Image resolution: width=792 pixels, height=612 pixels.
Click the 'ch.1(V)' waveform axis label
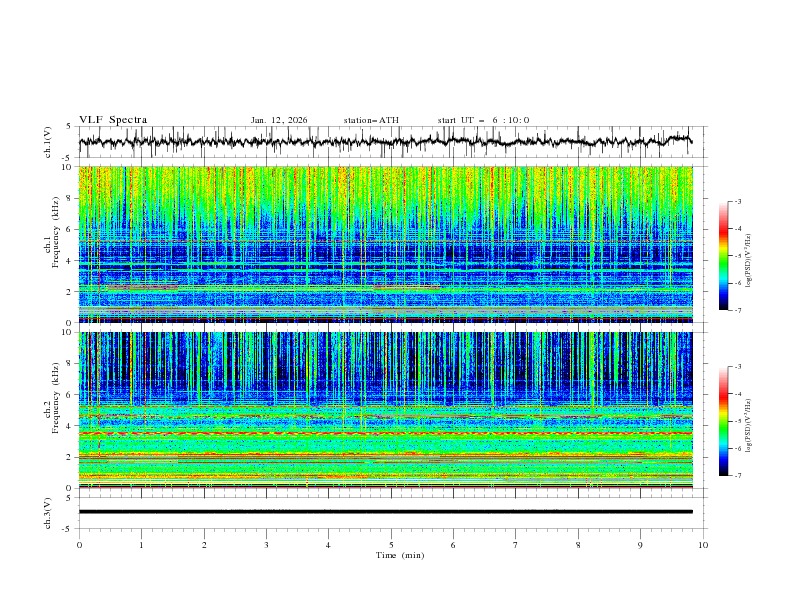48,142
